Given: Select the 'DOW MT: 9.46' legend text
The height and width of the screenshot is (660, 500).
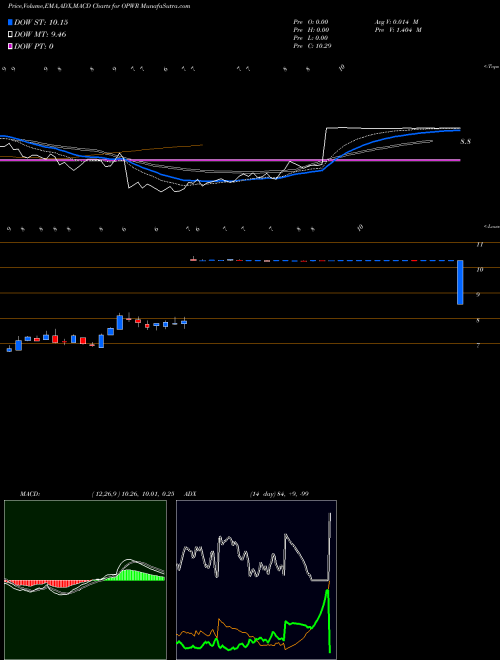Looking at the screenshot, I should [x=40, y=35].
